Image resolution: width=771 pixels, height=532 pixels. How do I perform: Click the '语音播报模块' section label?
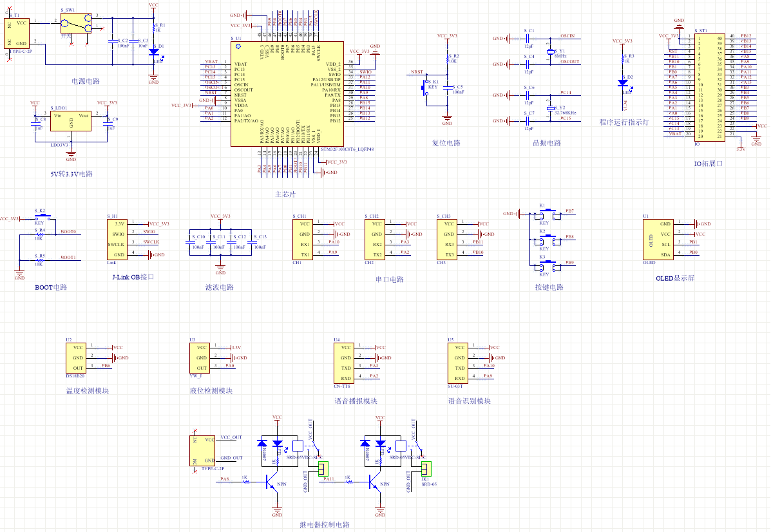(356, 402)
